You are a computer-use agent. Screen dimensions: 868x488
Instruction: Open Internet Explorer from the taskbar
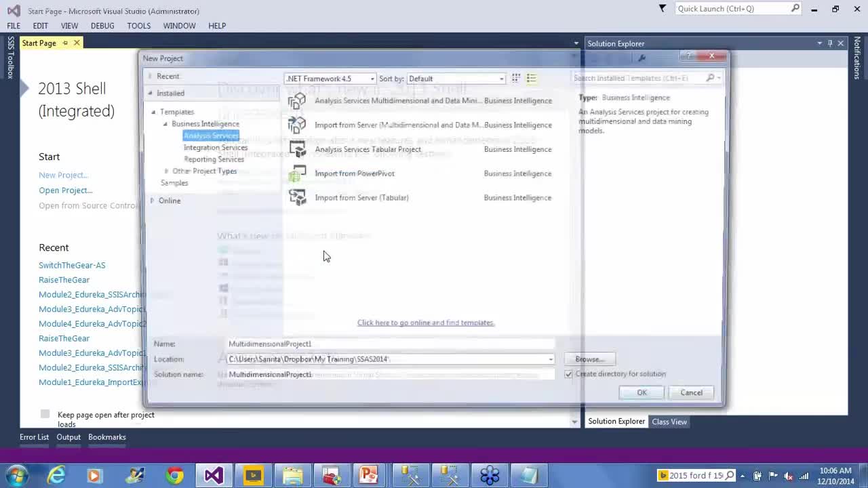(x=56, y=475)
